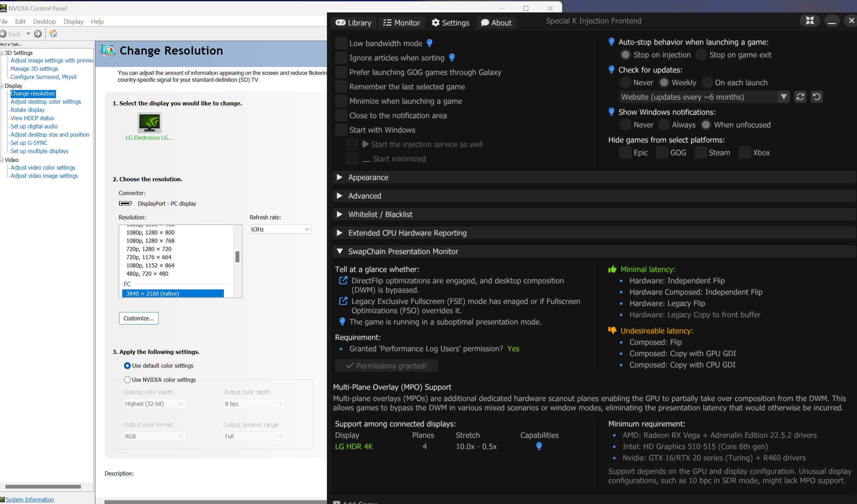Open the Refresh rate 63Hz dropdown
Viewport: 857px width, 504px height.
tap(281, 229)
